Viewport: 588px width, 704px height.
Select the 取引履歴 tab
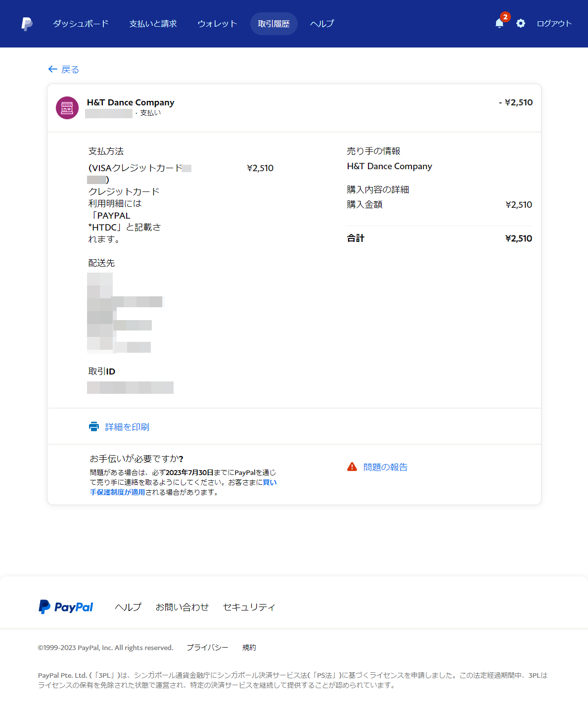[x=274, y=24]
